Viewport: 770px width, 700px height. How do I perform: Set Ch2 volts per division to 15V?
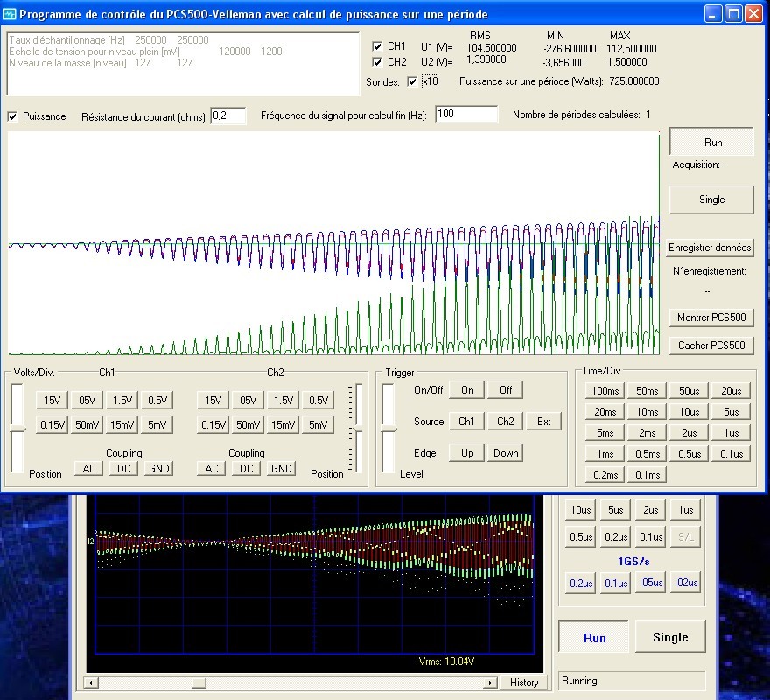click(x=213, y=401)
